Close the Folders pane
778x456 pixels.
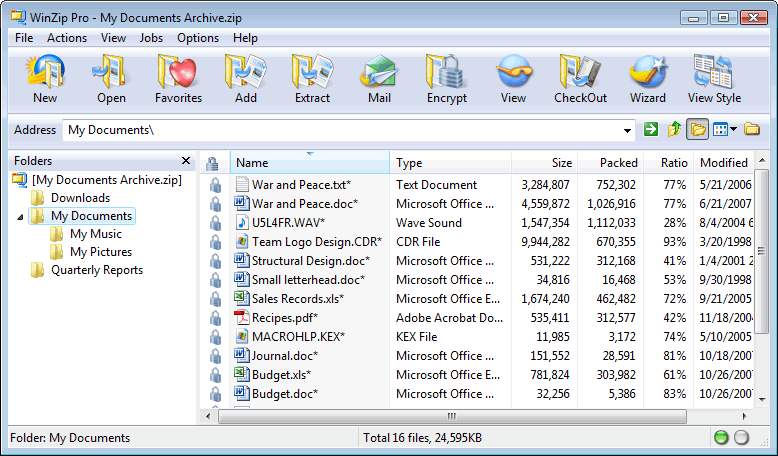[x=186, y=161]
